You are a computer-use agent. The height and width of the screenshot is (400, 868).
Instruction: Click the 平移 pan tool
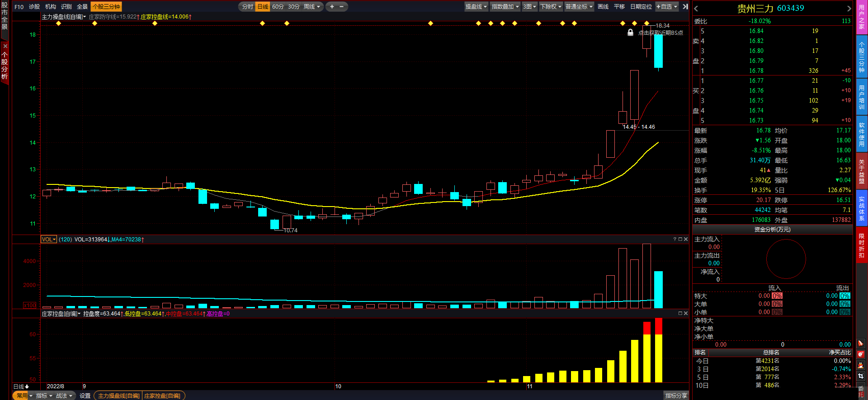point(619,7)
